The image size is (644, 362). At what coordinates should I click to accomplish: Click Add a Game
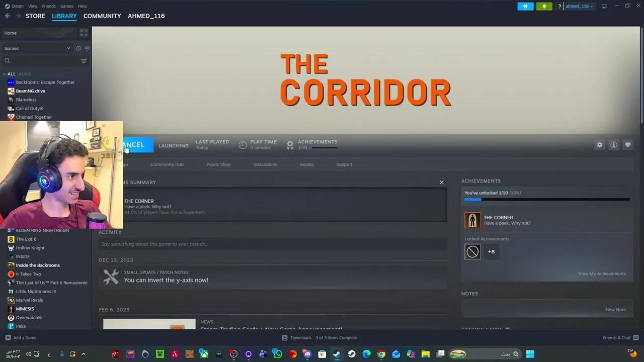pyautogui.click(x=21, y=338)
